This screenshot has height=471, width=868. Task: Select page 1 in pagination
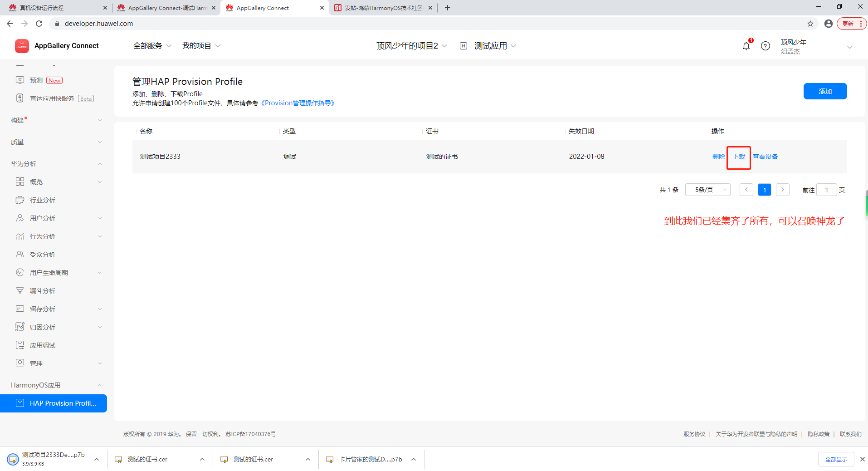764,190
